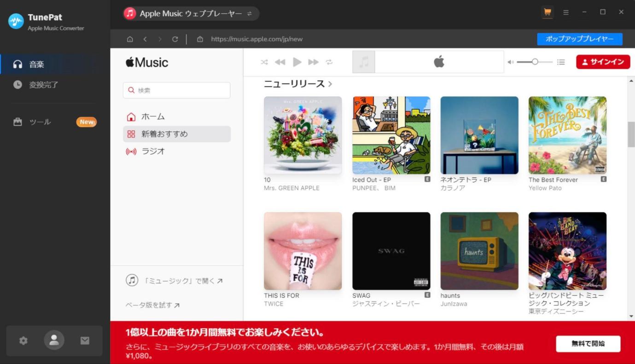
Task: Open the mail feedback icon
Action: (x=85, y=341)
